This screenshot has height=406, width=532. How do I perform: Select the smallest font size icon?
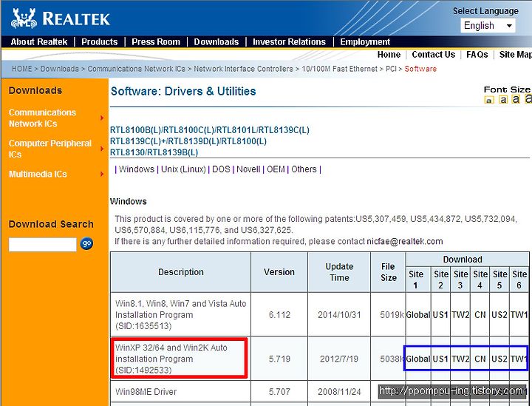click(x=489, y=100)
